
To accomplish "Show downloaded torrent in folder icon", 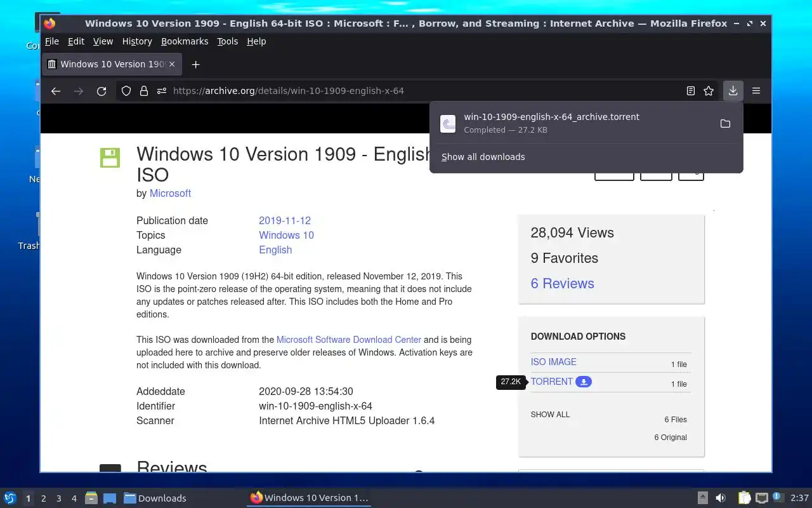I will coord(725,123).
